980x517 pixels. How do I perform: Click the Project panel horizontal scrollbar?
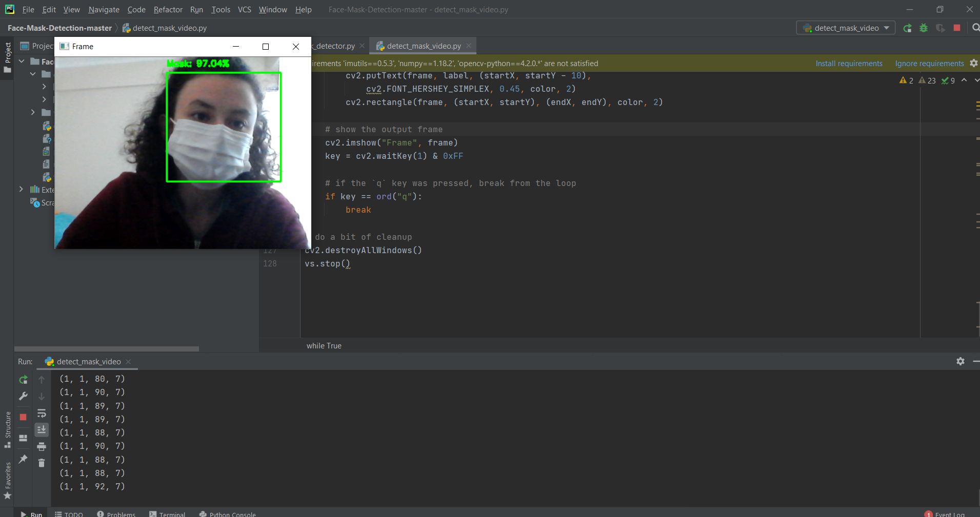tap(107, 349)
